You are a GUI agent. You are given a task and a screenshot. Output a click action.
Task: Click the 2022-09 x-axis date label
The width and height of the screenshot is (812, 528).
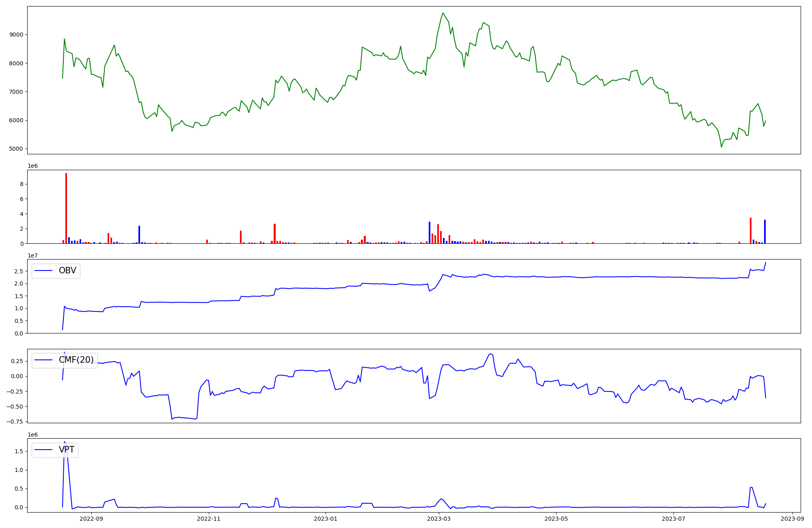pos(91,519)
